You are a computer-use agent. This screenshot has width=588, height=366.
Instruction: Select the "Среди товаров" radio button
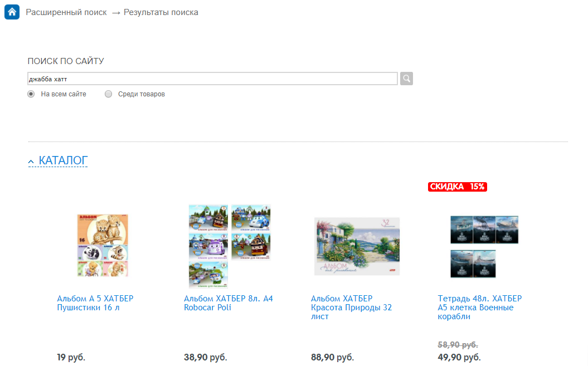coord(108,94)
